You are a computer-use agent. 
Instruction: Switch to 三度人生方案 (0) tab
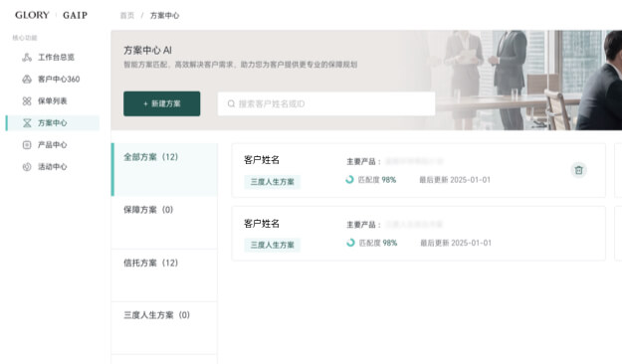(x=164, y=328)
